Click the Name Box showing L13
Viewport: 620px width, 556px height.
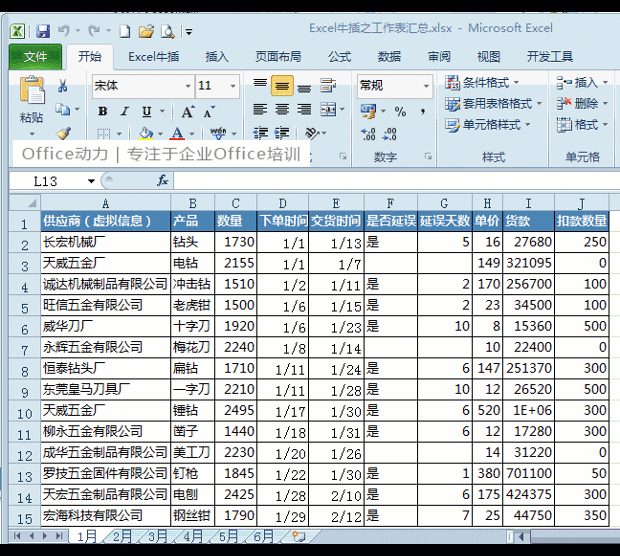pyautogui.click(x=53, y=181)
